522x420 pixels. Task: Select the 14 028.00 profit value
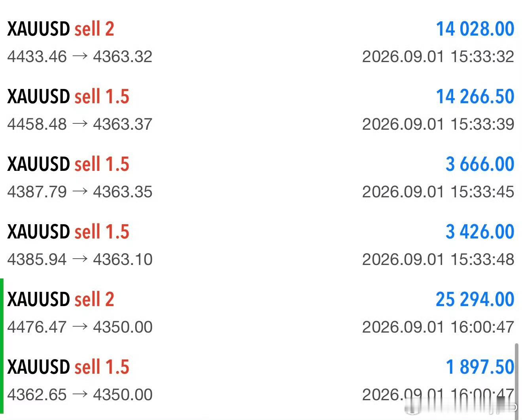(x=475, y=29)
